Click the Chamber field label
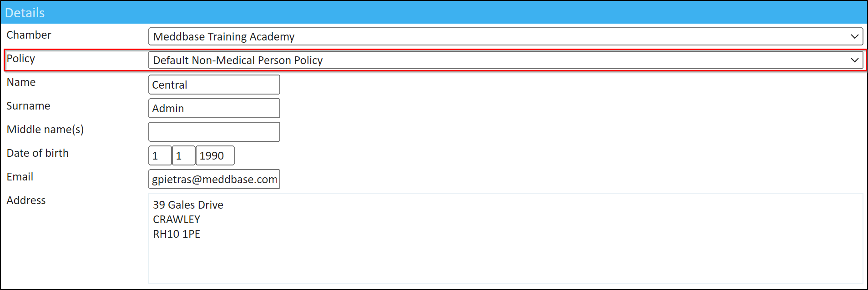868x290 pixels. point(29,35)
